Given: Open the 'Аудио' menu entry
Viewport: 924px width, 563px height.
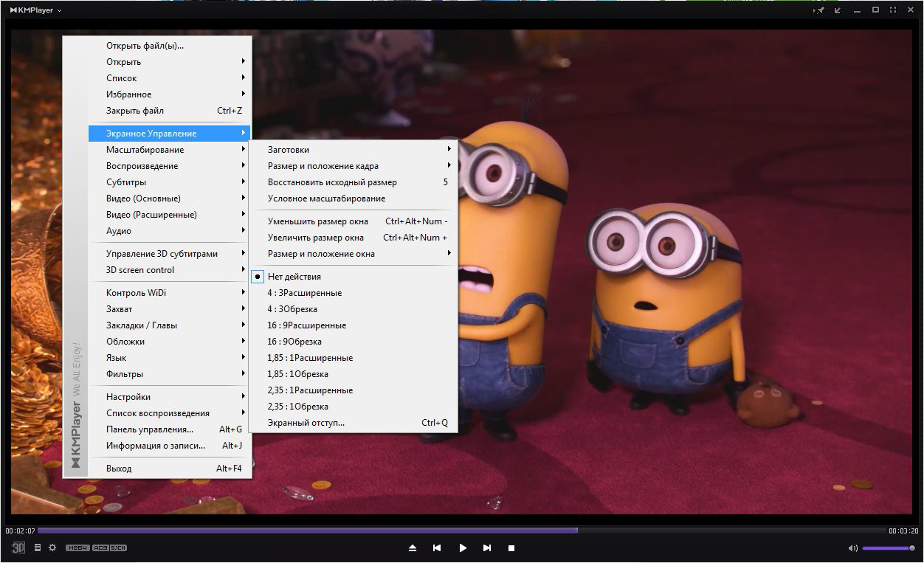Looking at the screenshot, I should (x=169, y=231).
